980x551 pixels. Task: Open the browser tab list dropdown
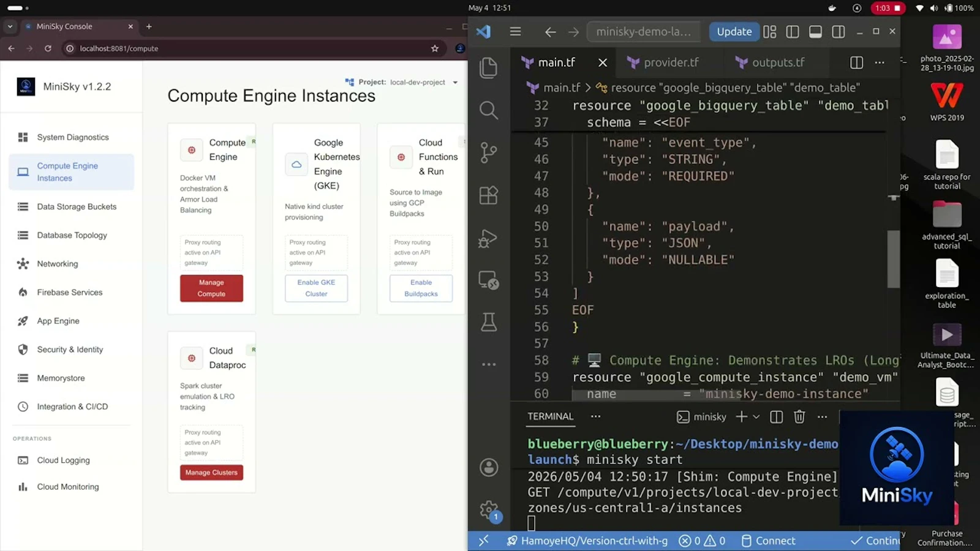[10, 26]
